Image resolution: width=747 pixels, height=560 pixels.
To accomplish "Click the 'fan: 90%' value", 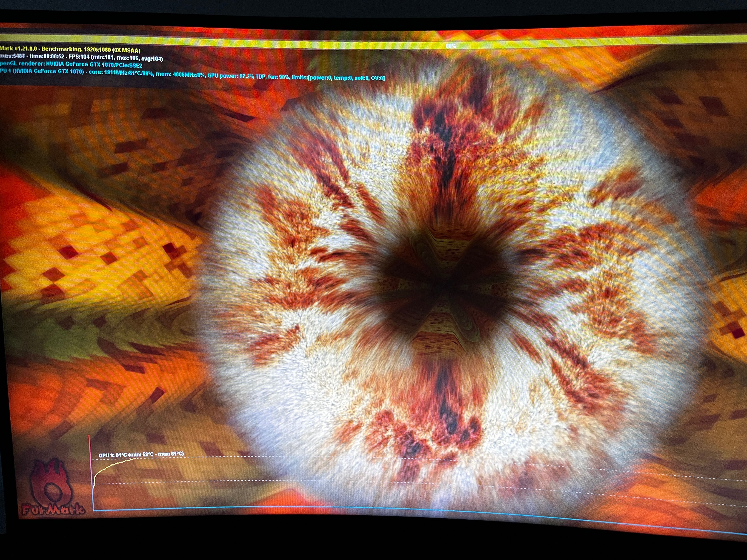I will coord(279,77).
